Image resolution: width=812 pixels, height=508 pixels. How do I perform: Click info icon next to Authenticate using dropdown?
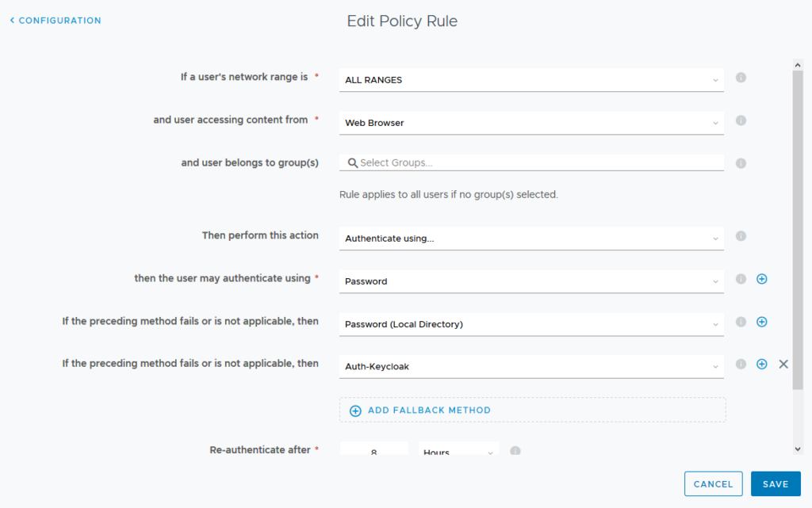tap(741, 236)
